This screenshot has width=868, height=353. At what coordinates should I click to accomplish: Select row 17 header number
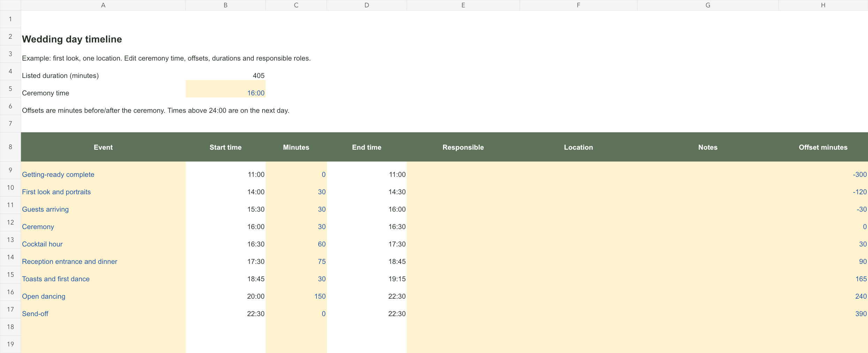click(10, 309)
